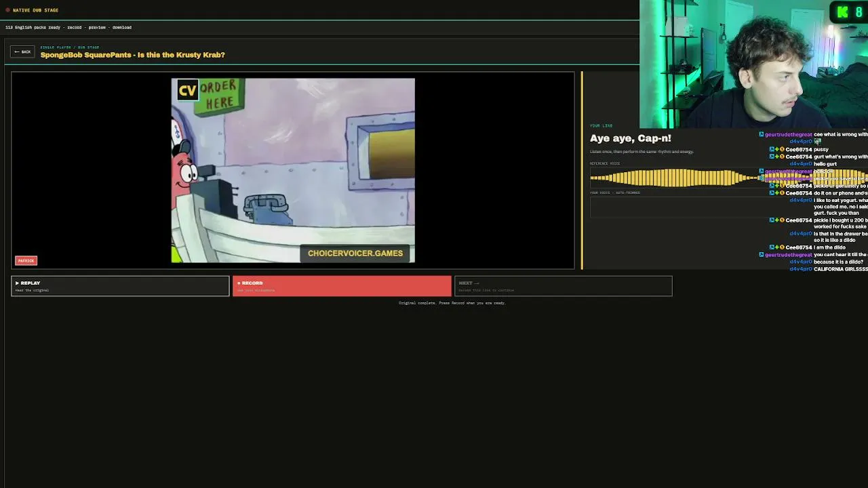The image size is (868, 488).
Task: Click the status "Original complete. Press Record when you are ready."
Action: click(x=452, y=303)
